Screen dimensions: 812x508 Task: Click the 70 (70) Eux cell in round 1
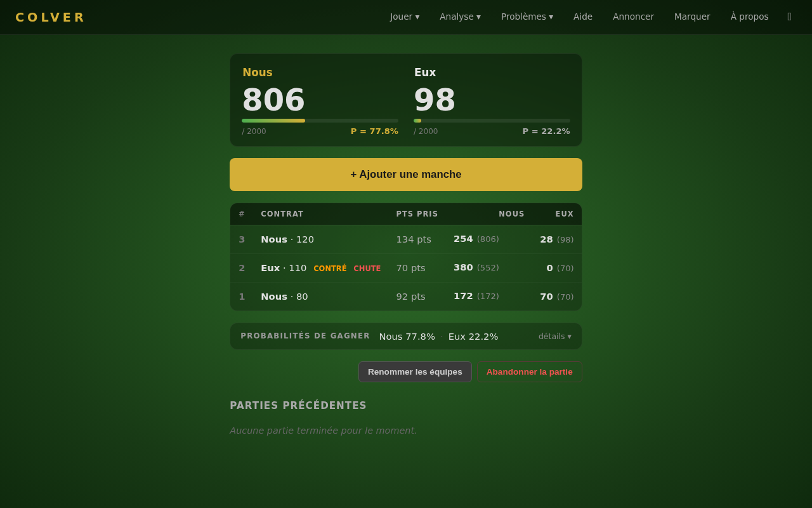[557, 297]
